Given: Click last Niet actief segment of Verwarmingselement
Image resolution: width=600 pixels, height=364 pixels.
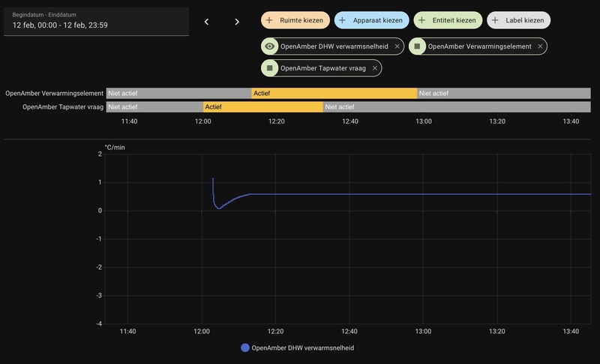Looking at the screenshot, I should click(504, 93).
